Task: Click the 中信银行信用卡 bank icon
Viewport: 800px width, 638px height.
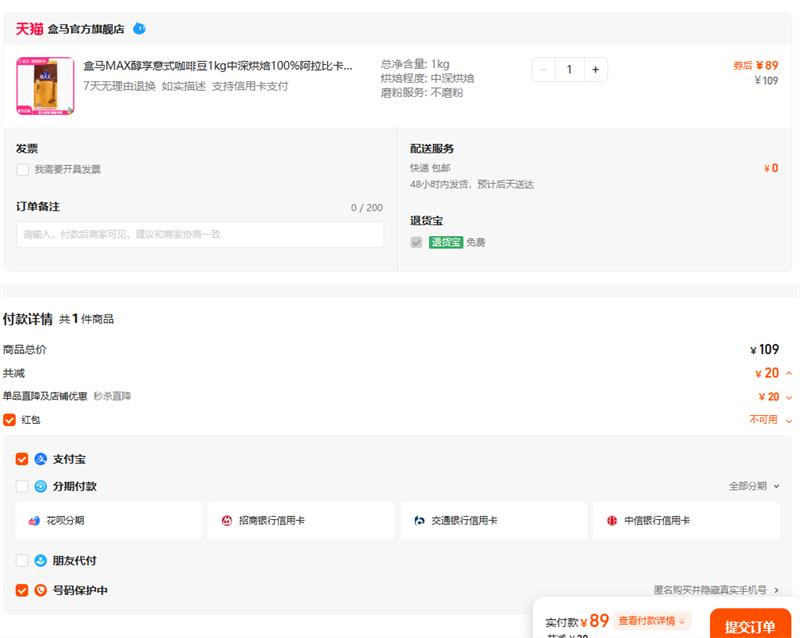Action: coord(611,520)
